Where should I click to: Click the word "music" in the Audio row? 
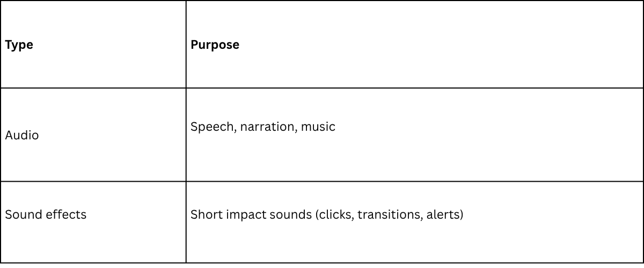(318, 127)
